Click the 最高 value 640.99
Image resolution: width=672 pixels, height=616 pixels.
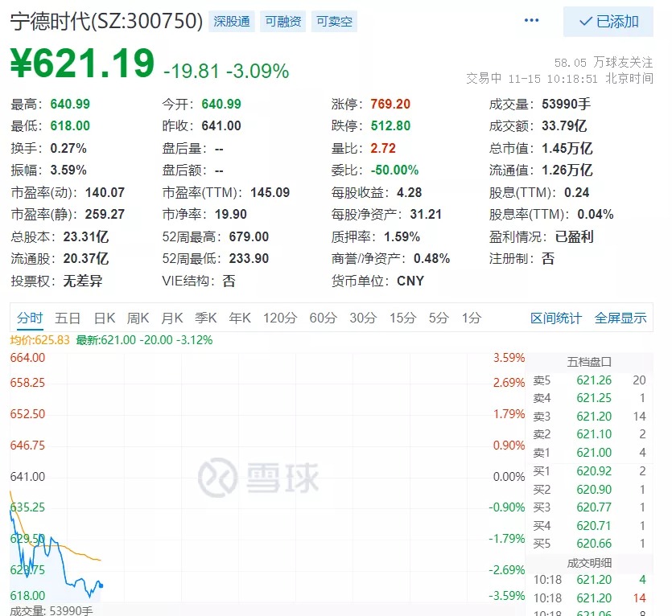tap(70, 104)
